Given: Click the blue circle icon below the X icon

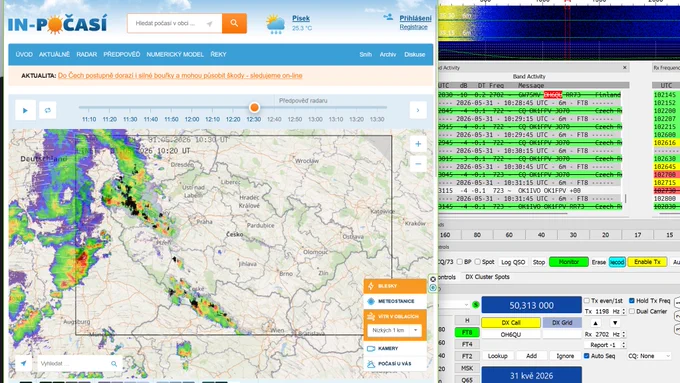Looking at the screenshot, I should click(433, 288).
